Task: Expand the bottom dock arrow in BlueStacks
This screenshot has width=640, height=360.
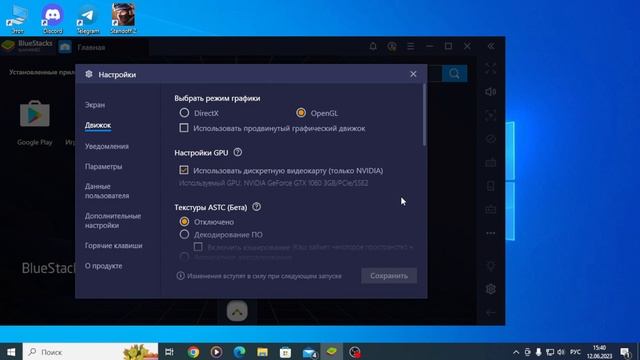Action: tap(237, 311)
